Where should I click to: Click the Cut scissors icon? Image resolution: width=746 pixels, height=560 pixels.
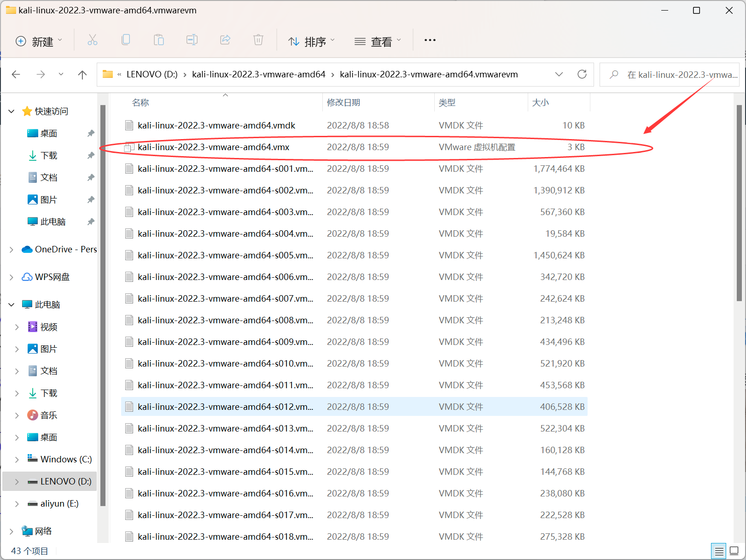tap(93, 40)
